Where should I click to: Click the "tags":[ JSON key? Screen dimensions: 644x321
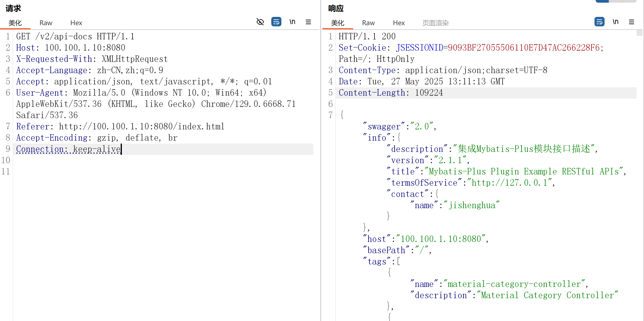(381, 261)
